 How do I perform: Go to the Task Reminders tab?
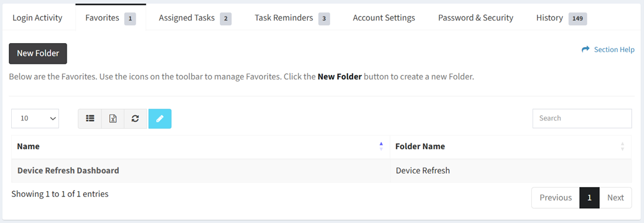point(292,18)
